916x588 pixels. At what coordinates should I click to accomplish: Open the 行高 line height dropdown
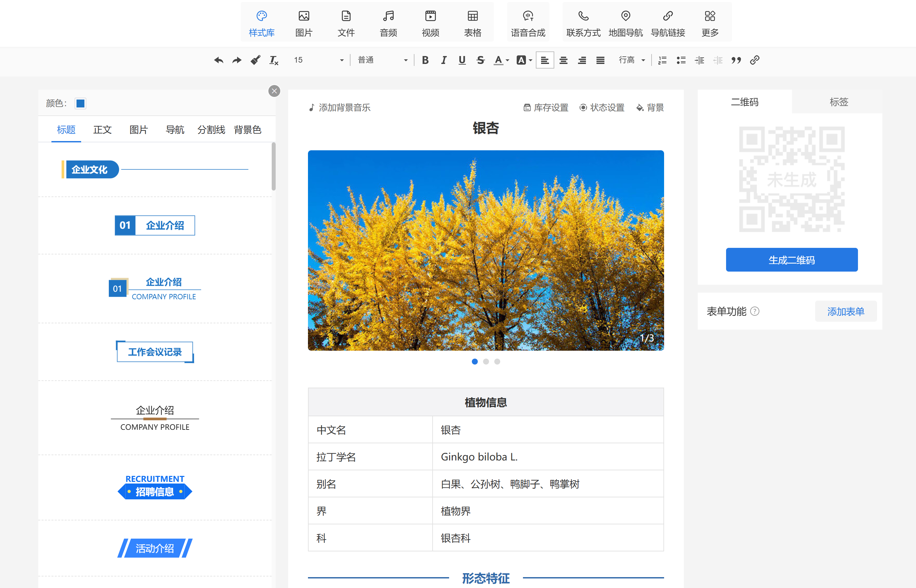click(631, 60)
